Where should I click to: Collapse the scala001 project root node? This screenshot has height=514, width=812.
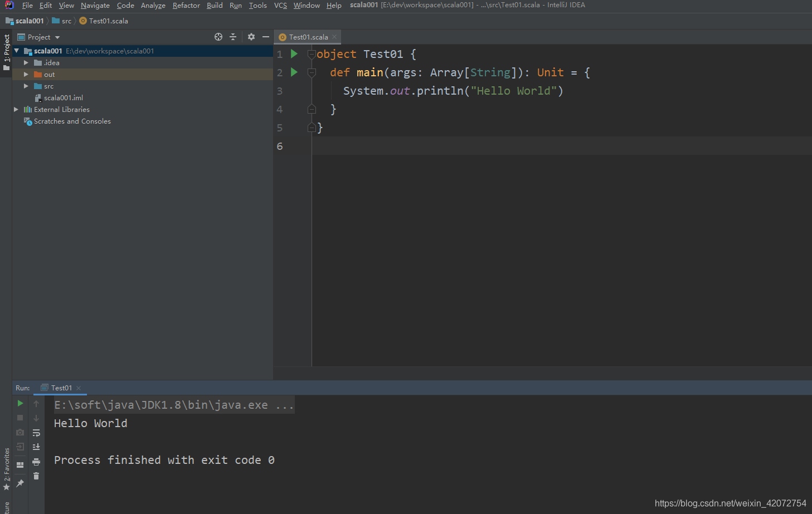17,51
